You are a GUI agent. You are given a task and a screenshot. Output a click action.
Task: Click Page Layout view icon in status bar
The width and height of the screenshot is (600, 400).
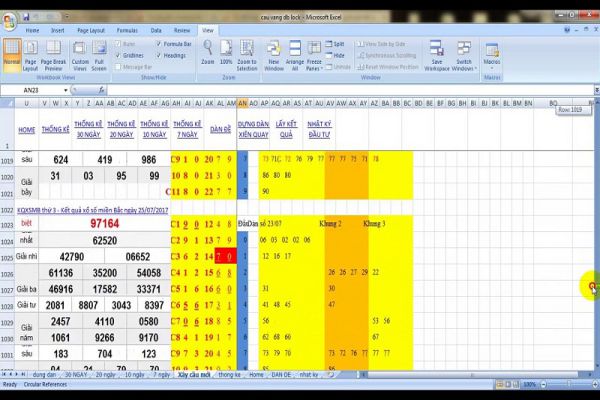coord(508,384)
